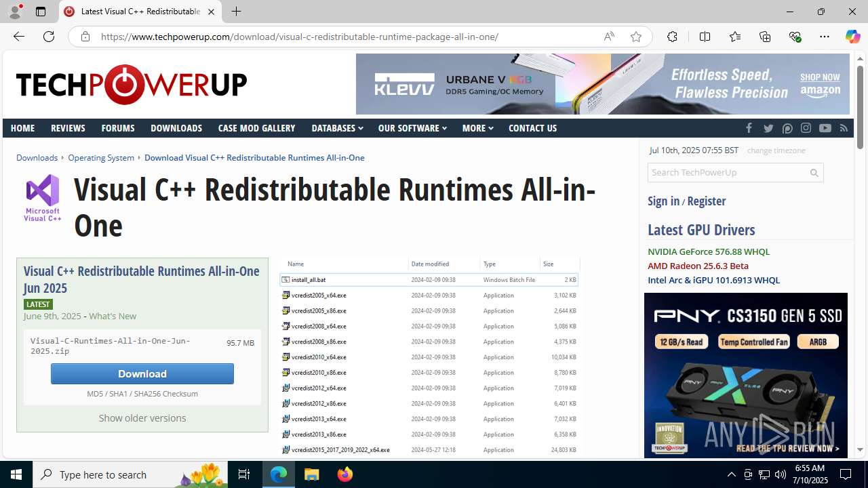The width and height of the screenshot is (868, 488).
Task: Open DOWNLOADS section
Action: click(176, 128)
